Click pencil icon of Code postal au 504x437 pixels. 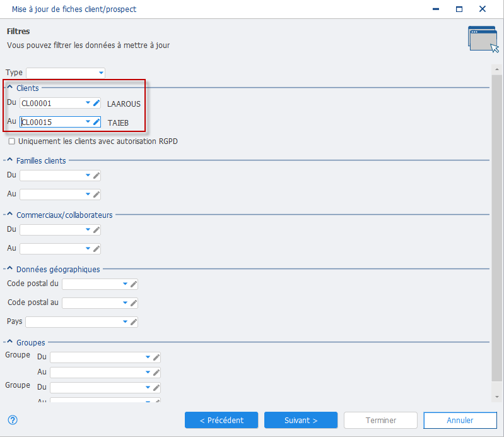coord(134,303)
